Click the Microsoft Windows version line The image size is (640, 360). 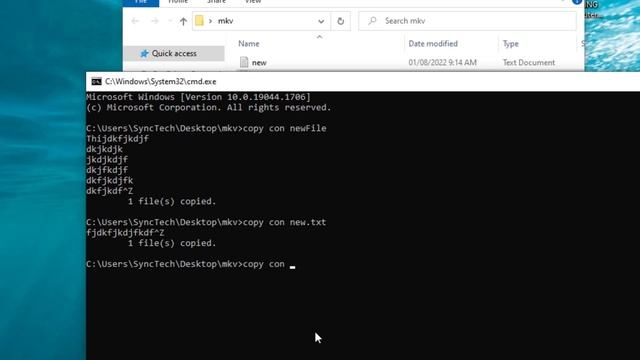click(x=198, y=97)
